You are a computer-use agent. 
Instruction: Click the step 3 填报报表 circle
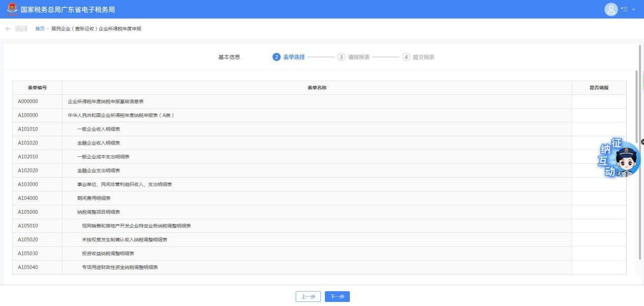tap(342, 57)
